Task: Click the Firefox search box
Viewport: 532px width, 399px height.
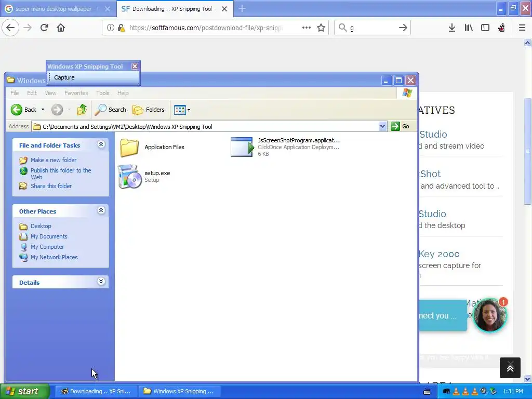Action: [372, 28]
